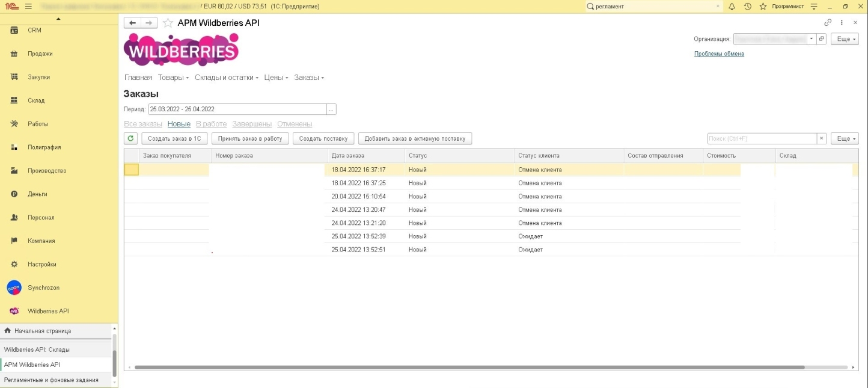This screenshot has width=868, height=388.
Task: Go to the Деньги section
Action: pos(37,194)
